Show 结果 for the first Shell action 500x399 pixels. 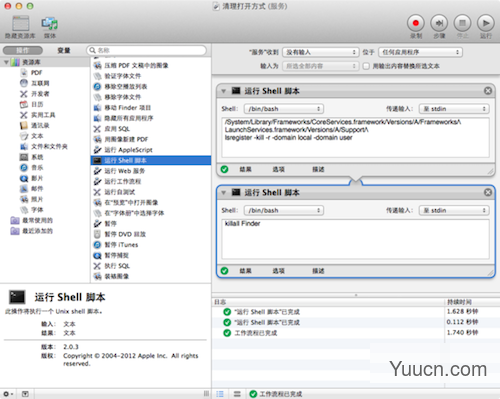[246, 169]
